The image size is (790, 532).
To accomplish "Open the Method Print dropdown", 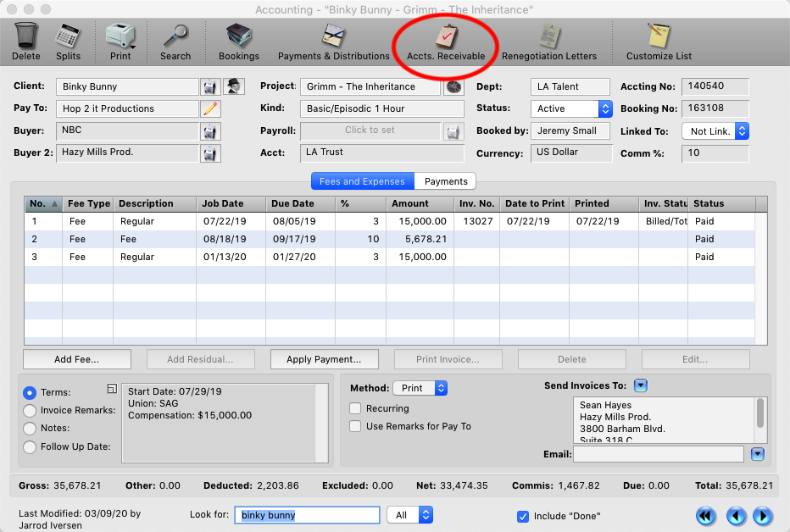I will [x=420, y=388].
